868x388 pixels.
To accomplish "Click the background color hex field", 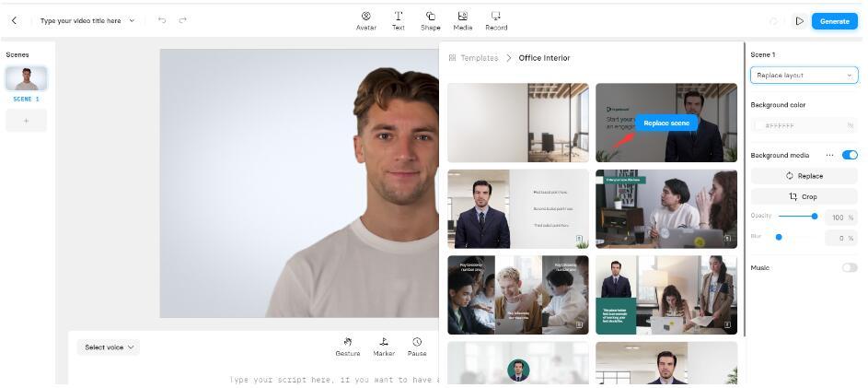I will tap(804, 126).
